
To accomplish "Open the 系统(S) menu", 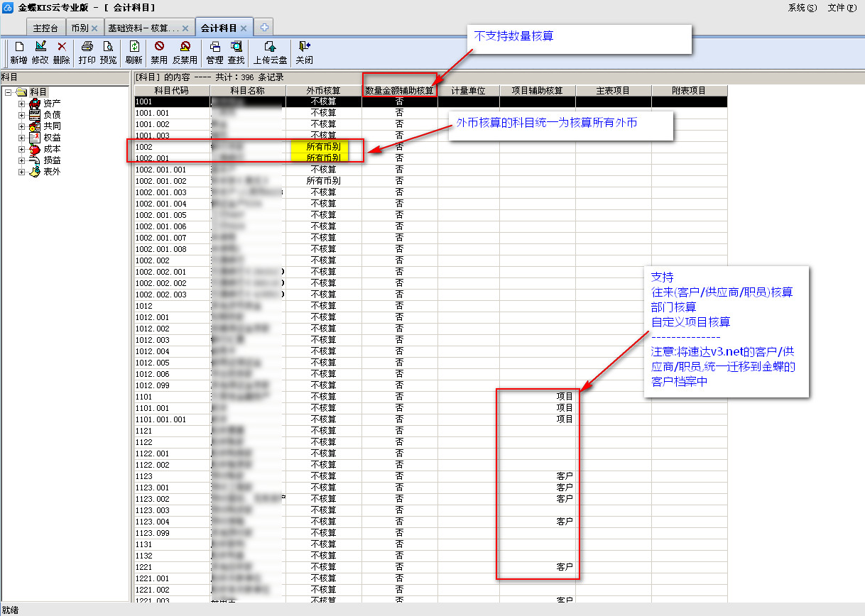I will click(x=803, y=8).
